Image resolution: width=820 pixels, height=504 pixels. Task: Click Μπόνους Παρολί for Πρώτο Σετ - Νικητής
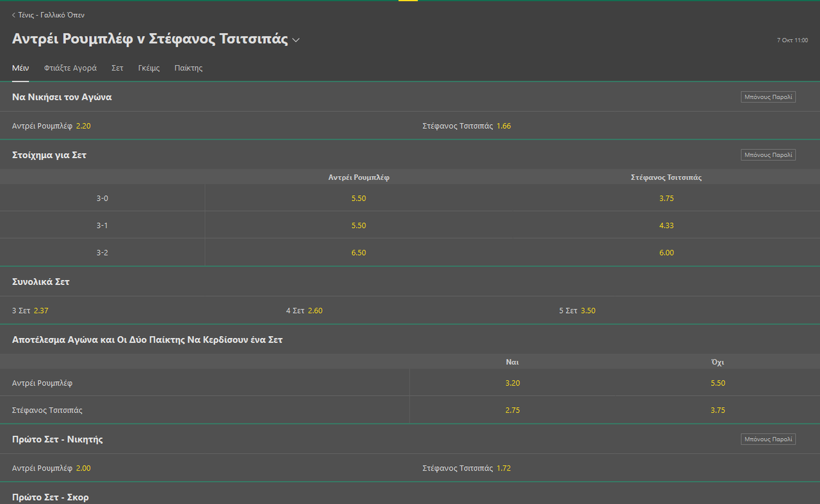[x=767, y=439]
